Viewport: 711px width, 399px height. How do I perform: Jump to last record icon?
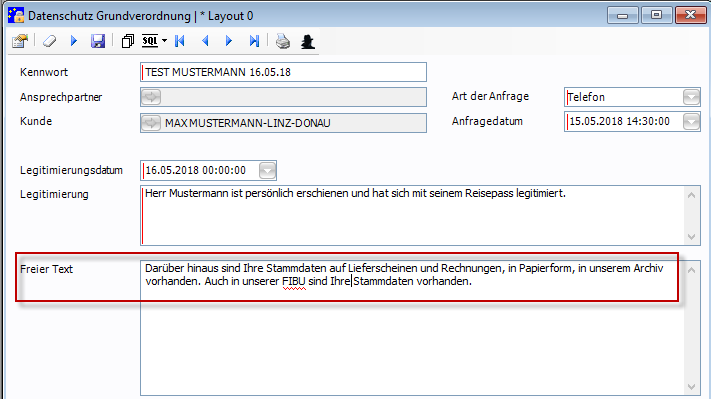(x=254, y=41)
